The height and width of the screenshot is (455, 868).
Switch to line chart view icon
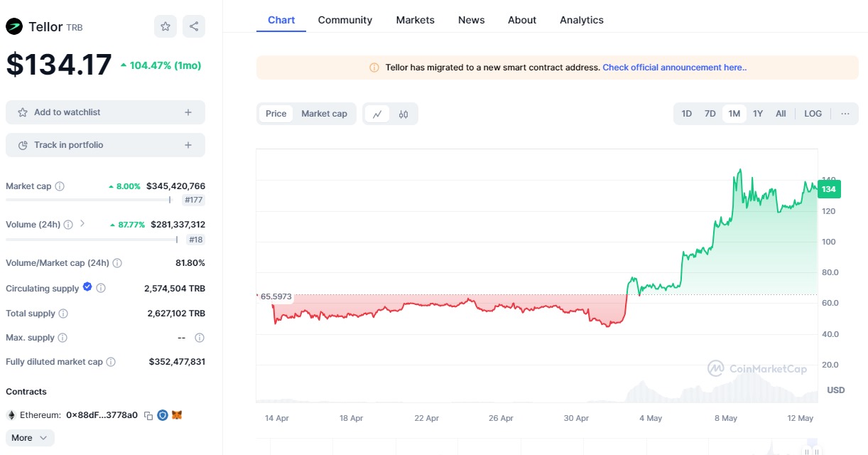click(x=377, y=114)
